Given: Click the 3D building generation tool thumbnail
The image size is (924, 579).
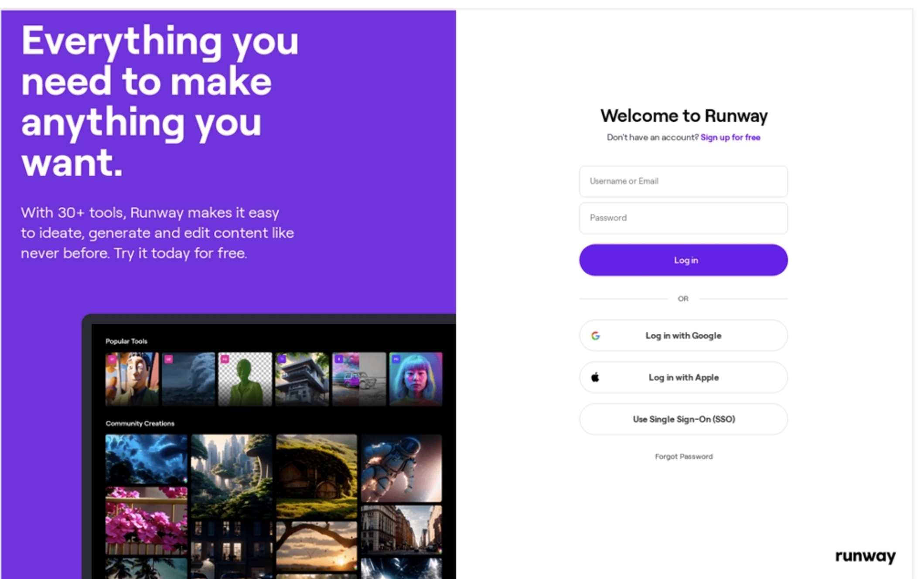Looking at the screenshot, I should point(301,377).
